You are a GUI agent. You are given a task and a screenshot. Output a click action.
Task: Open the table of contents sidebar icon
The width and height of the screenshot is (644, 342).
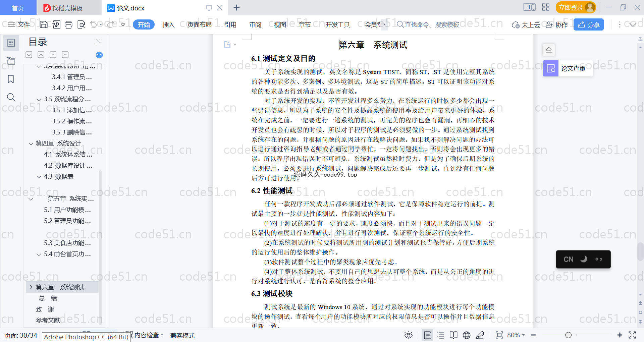[x=11, y=43]
